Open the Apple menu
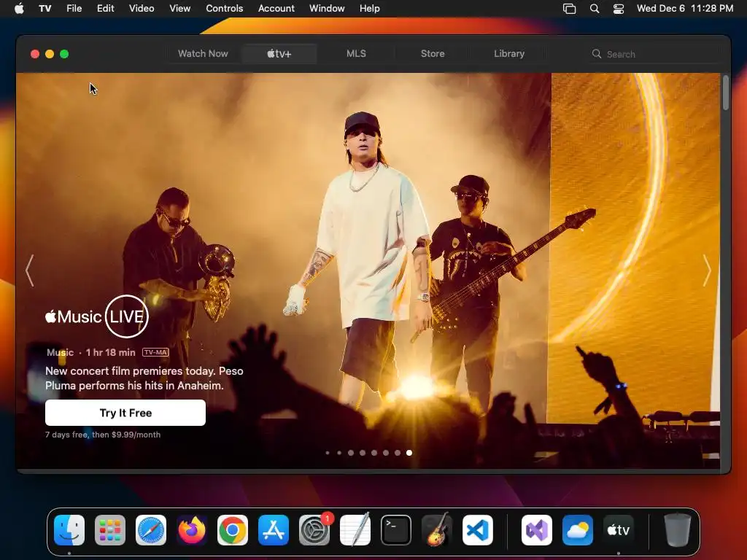 pos(19,8)
